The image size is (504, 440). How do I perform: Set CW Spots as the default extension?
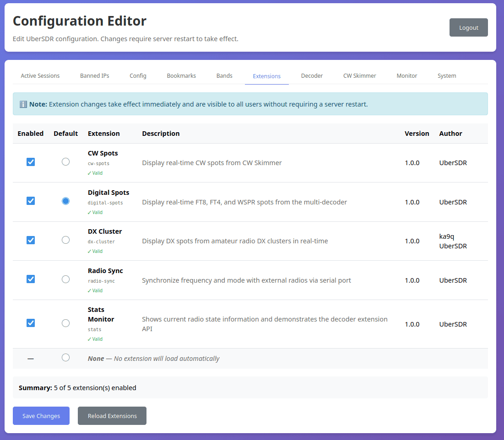pos(65,161)
